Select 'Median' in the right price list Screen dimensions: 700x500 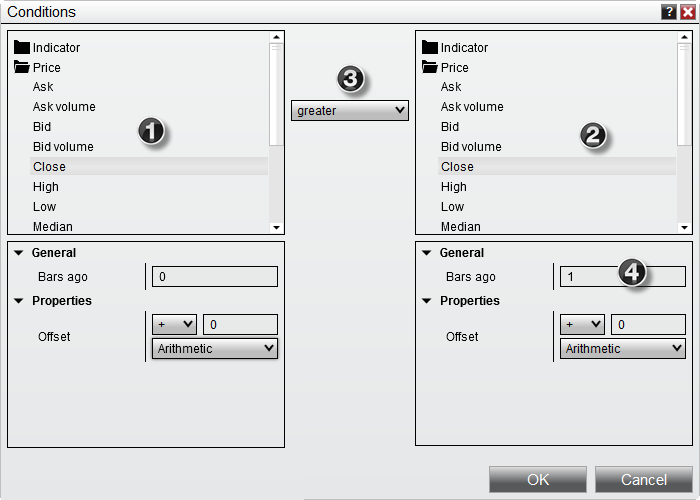point(461,227)
